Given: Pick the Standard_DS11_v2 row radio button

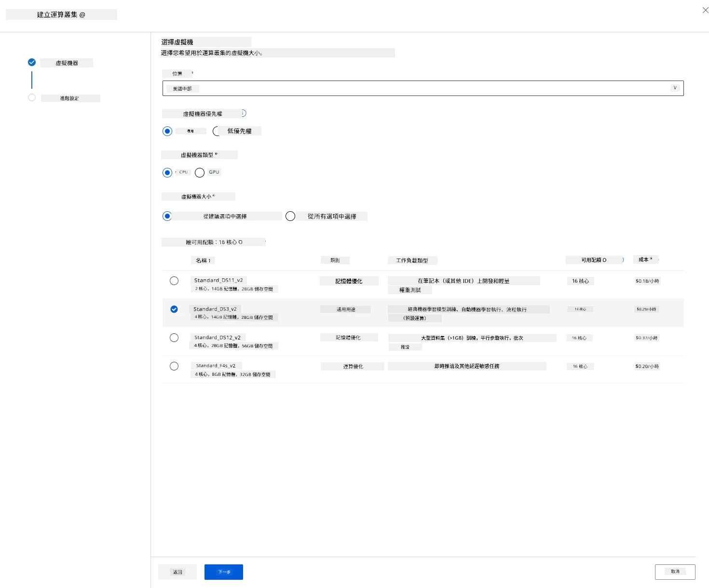Looking at the screenshot, I should pyautogui.click(x=174, y=281).
